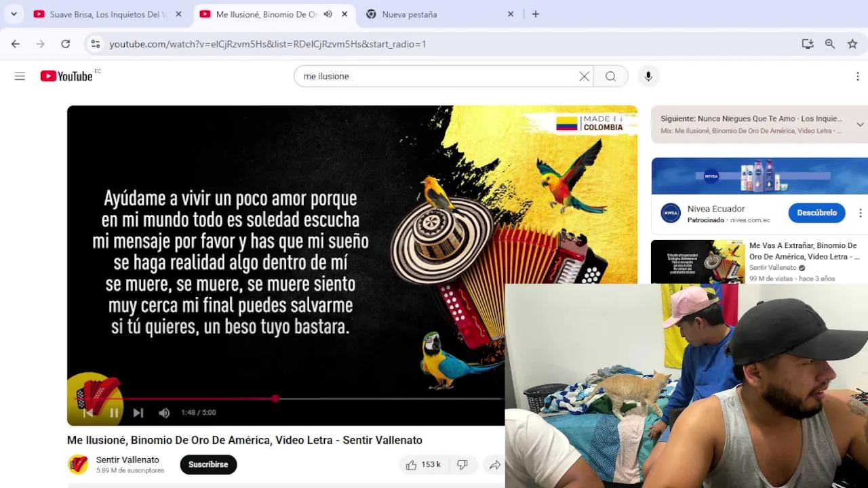Dislike the video with thumbs down
This screenshot has height=488, width=868.
pyautogui.click(x=462, y=464)
